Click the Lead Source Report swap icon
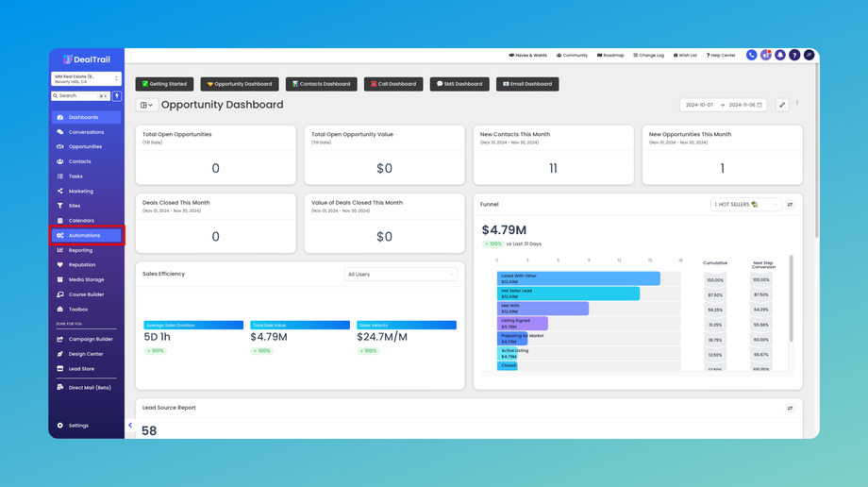The height and width of the screenshot is (487, 868). [x=790, y=409]
